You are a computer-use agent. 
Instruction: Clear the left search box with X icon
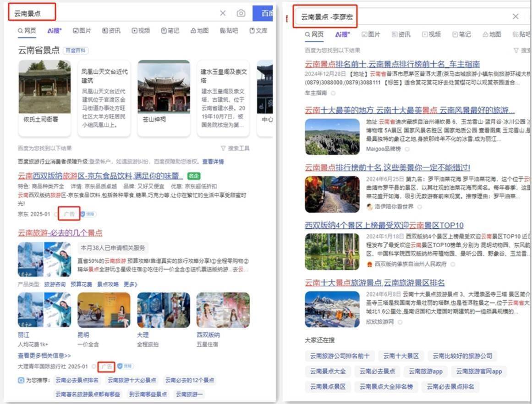click(x=223, y=13)
